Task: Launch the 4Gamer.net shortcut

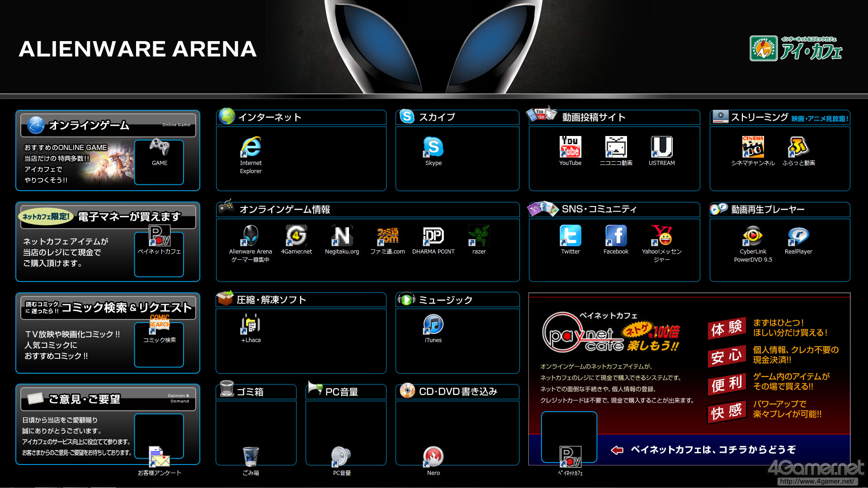Action: click(296, 236)
